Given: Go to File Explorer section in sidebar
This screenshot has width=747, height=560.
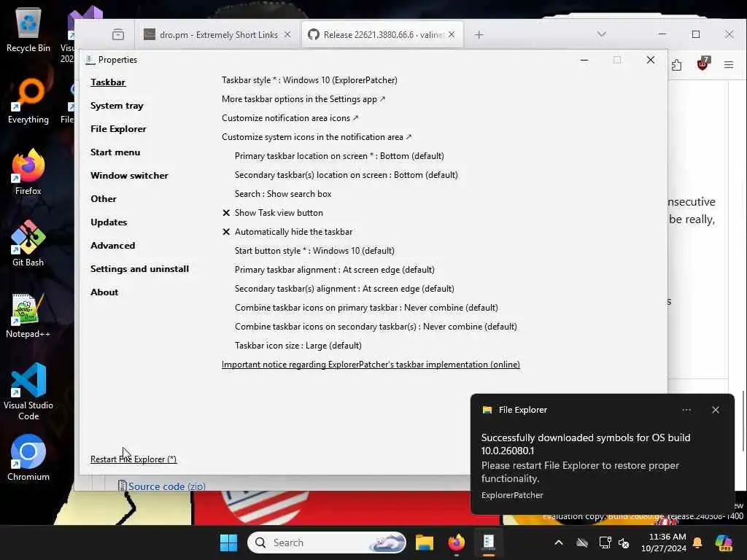Looking at the screenshot, I should (x=118, y=128).
